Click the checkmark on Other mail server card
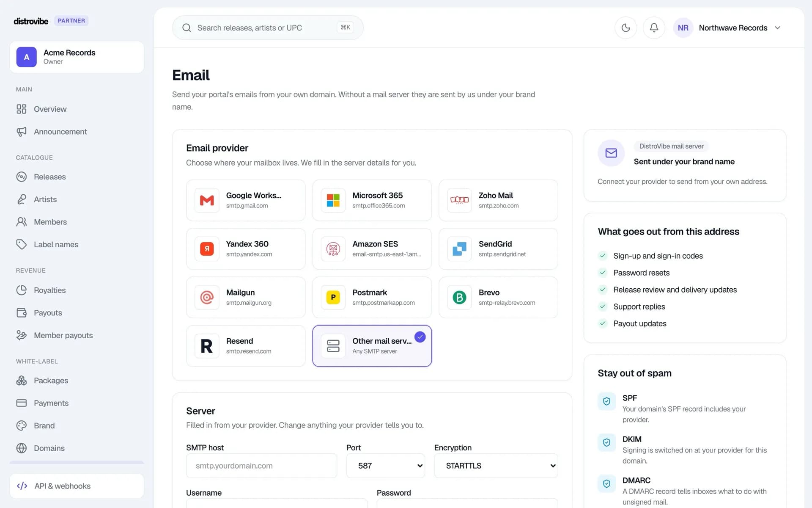Viewport: 812px width, 508px height. pyautogui.click(x=420, y=337)
